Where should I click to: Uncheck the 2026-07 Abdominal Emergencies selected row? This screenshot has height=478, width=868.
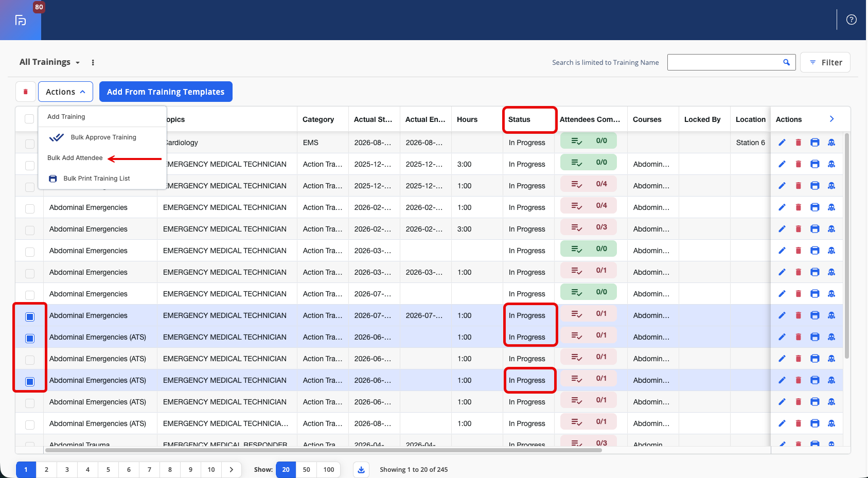click(30, 316)
